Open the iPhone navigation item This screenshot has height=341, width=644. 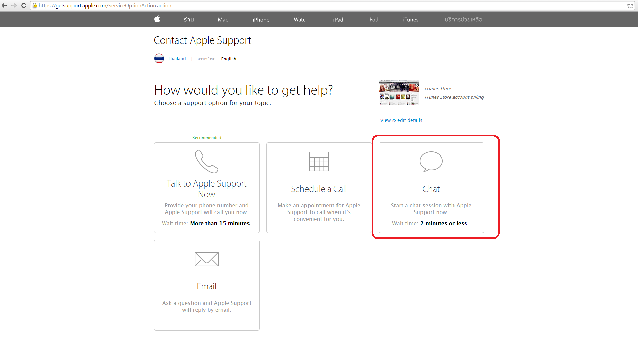click(x=261, y=20)
